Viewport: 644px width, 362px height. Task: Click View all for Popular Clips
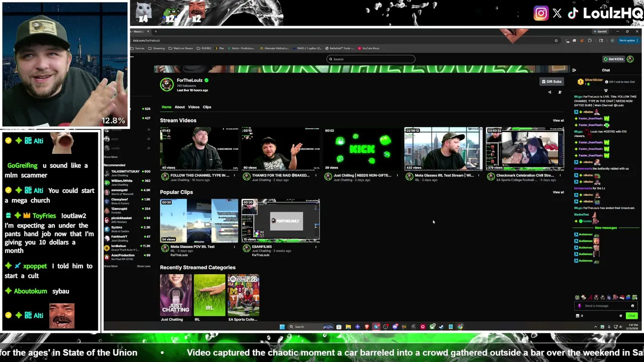coord(558,192)
